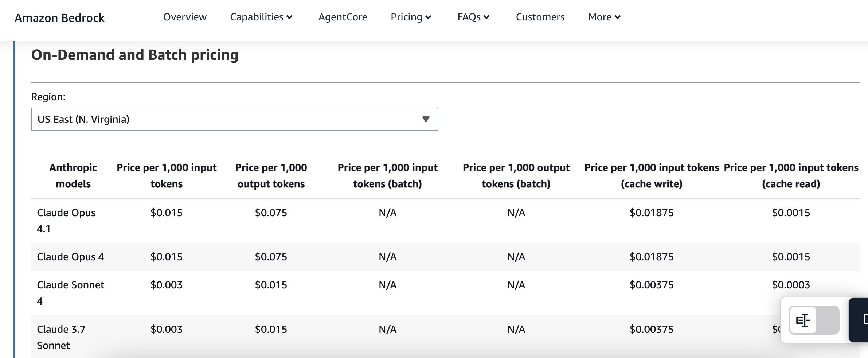The width and height of the screenshot is (868, 358).
Task: Click the Anthropic models column header
Action: pos(73,175)
